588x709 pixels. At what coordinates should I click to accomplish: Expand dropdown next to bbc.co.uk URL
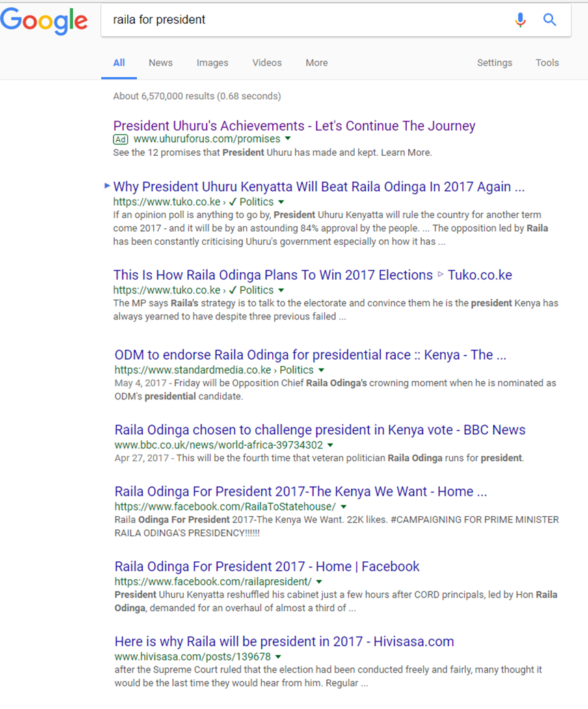coord(330,445)
